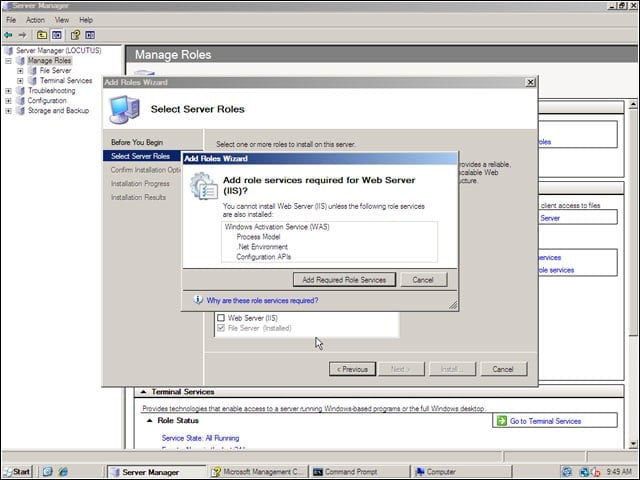Click the red security alert tray icon

point(596,472)
